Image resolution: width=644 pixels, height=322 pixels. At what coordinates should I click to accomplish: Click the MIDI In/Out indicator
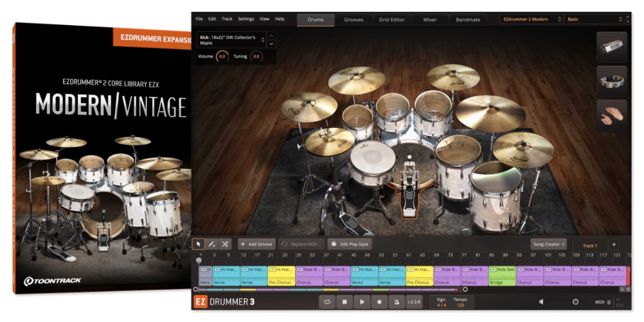620,302
